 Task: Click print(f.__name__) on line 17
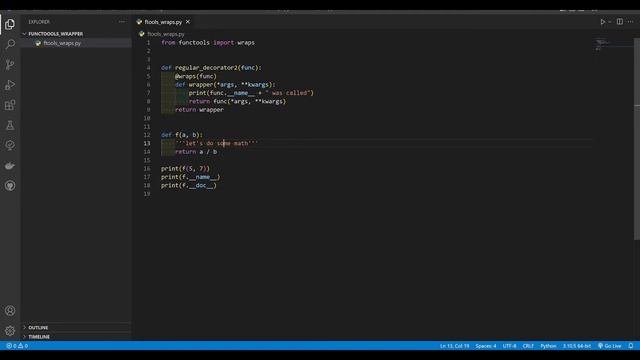[190, 177]
